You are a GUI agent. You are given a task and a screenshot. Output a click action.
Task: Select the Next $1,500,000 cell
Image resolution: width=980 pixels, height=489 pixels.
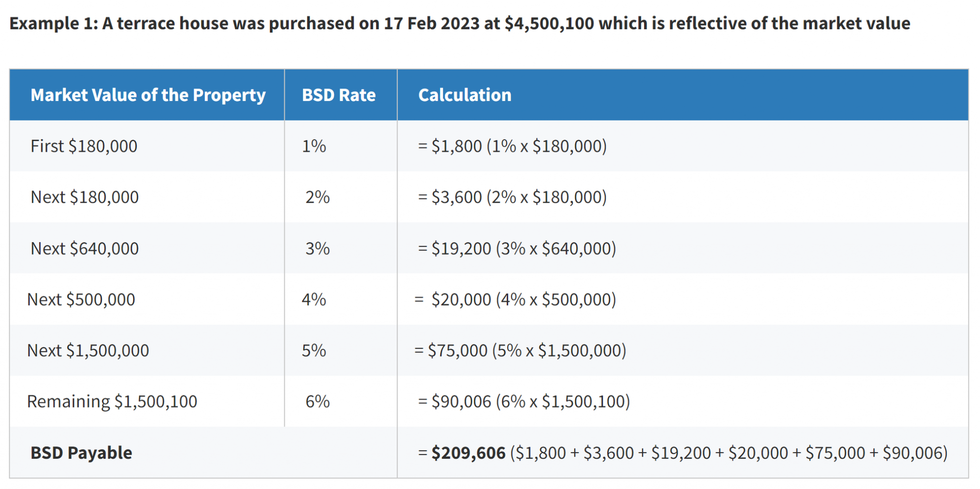(88, 351)
